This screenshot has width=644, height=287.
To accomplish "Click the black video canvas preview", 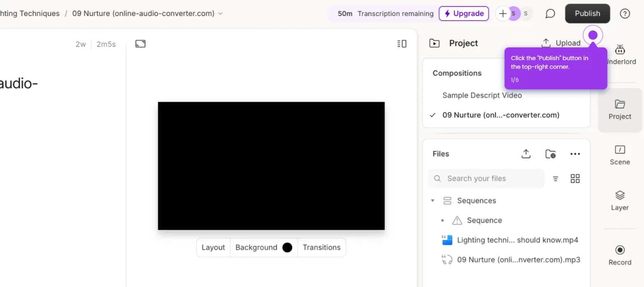I will tap(271, 166).
